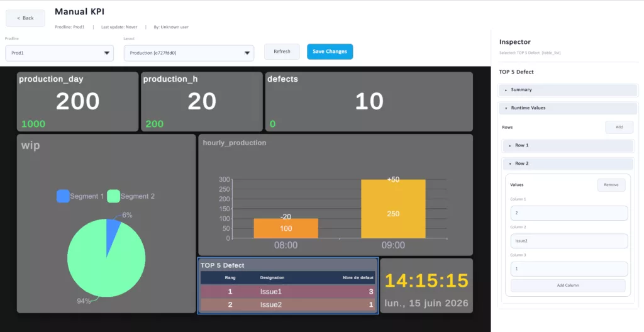This screenshot has height=332, width=644.
Task: Click the wip widget title
Action: (30, 145)
